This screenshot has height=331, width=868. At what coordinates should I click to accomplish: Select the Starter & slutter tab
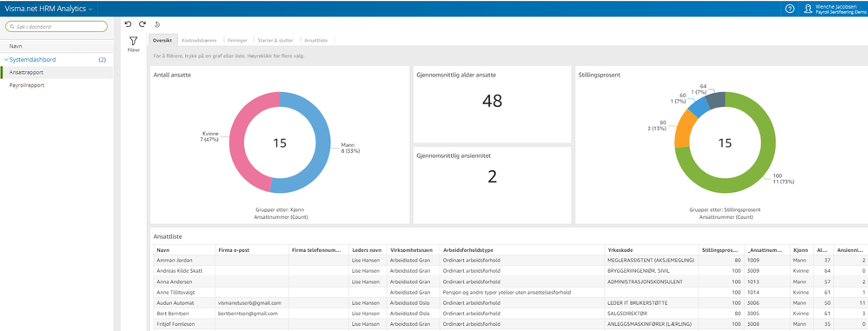[x=275, y=41]
